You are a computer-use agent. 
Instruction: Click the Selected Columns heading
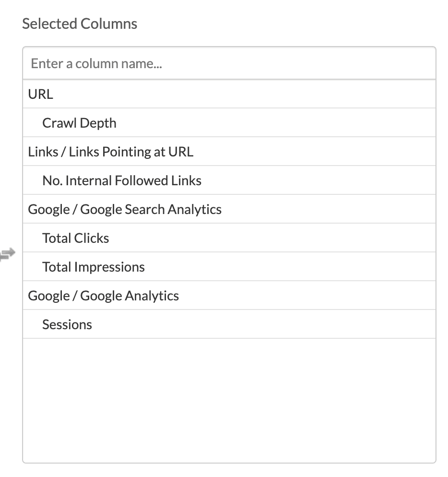point(80,24)
